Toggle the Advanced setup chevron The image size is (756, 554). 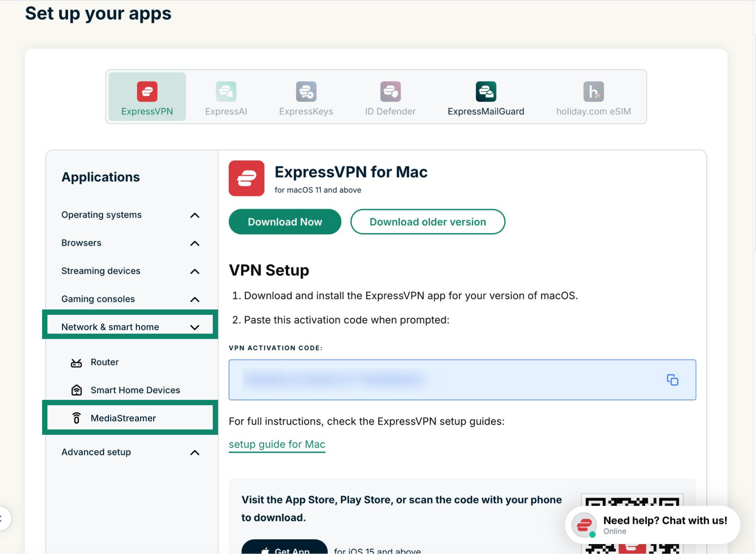pyautogui.click(x=194, y=453)
